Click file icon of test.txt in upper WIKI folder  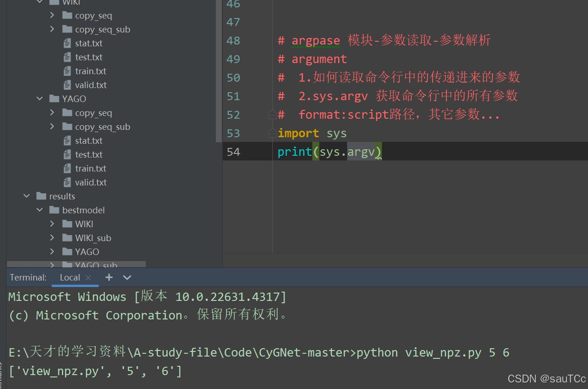pyautogui.click(x=67, y=57)
